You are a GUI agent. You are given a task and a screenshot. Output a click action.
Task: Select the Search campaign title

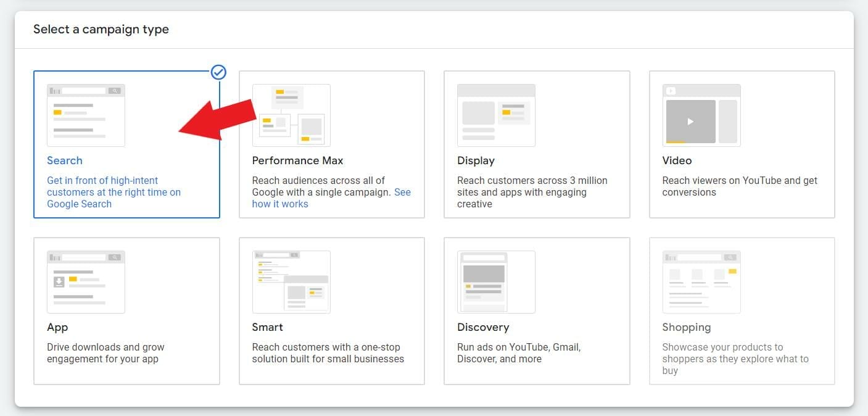[x=65, y=160]
